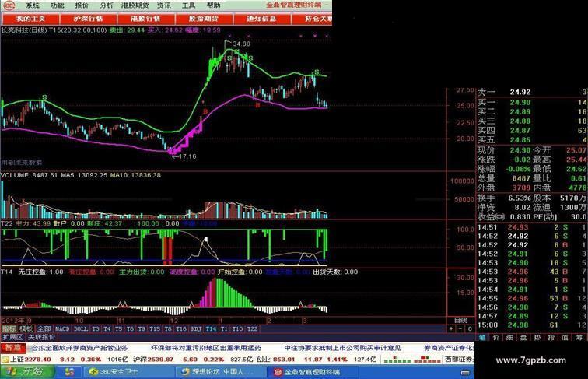Click the quick-launch icon next to Start
588x379 pixels.
[69, 372]
